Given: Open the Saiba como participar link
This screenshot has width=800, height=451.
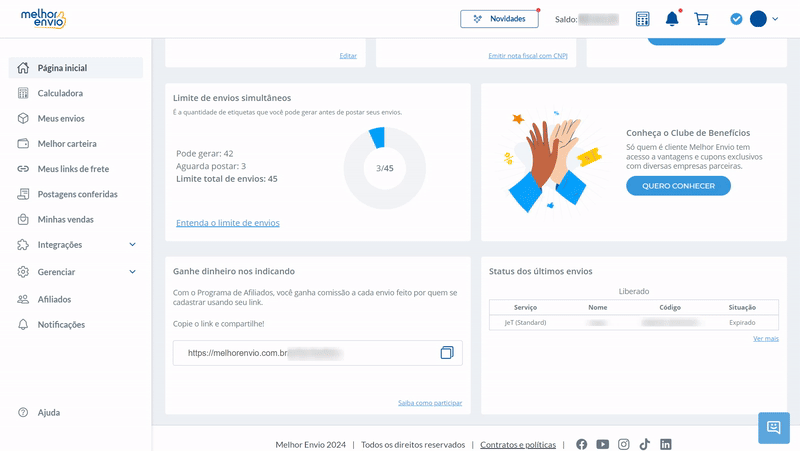Looking at the screenshot, I should 430,403.
